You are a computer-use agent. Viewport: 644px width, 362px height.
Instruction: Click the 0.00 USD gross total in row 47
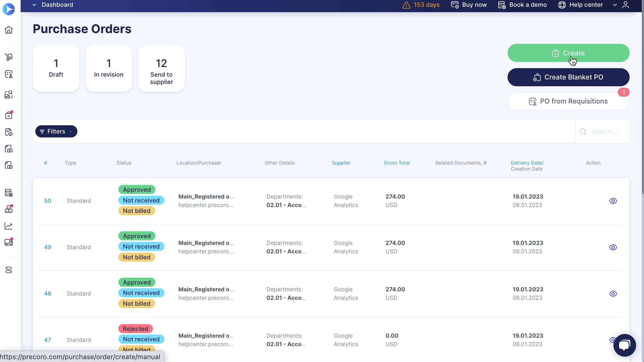392,340
